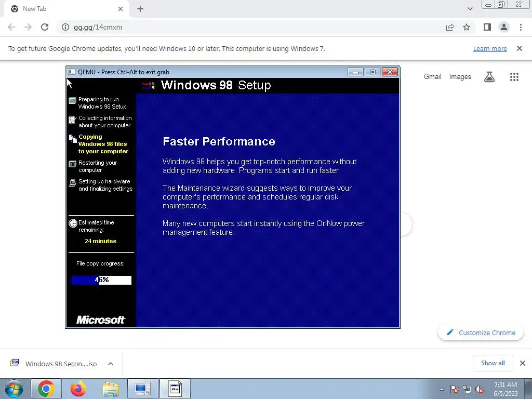Click Collecting information about your computer icon
The height and width of the screenshot is (399, 532).
point(72,119)
